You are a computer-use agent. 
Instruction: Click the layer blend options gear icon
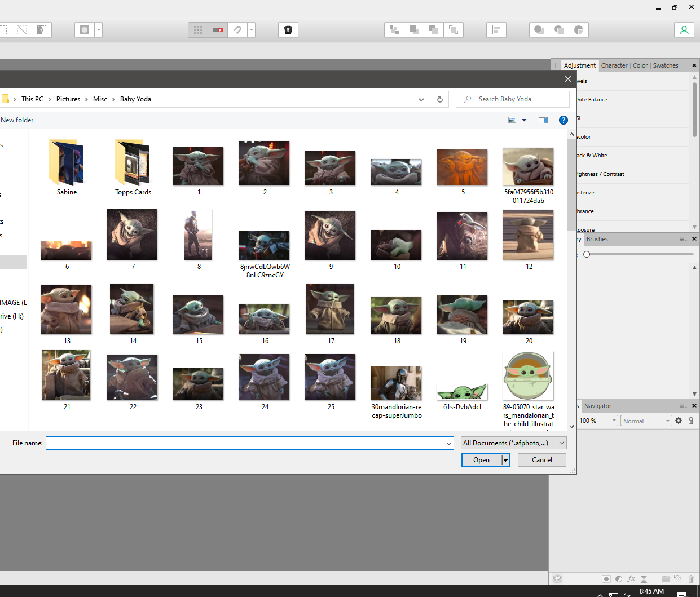(x=679, y=421)
